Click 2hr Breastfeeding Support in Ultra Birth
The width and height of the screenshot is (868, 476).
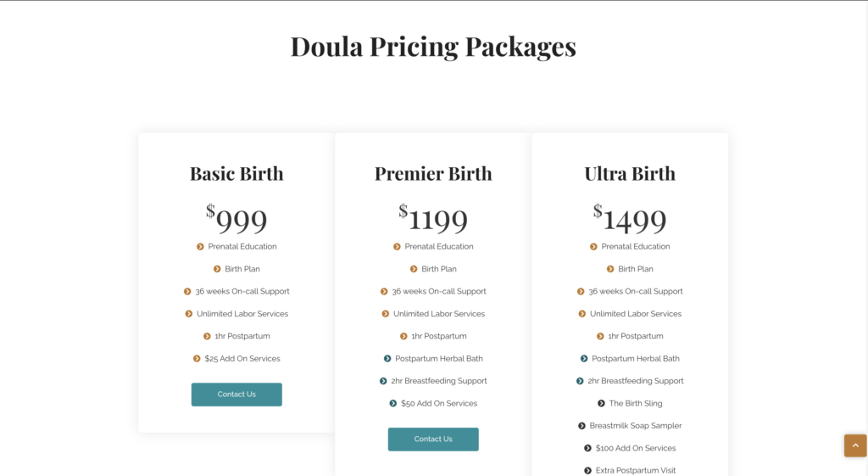click(635, 381)
